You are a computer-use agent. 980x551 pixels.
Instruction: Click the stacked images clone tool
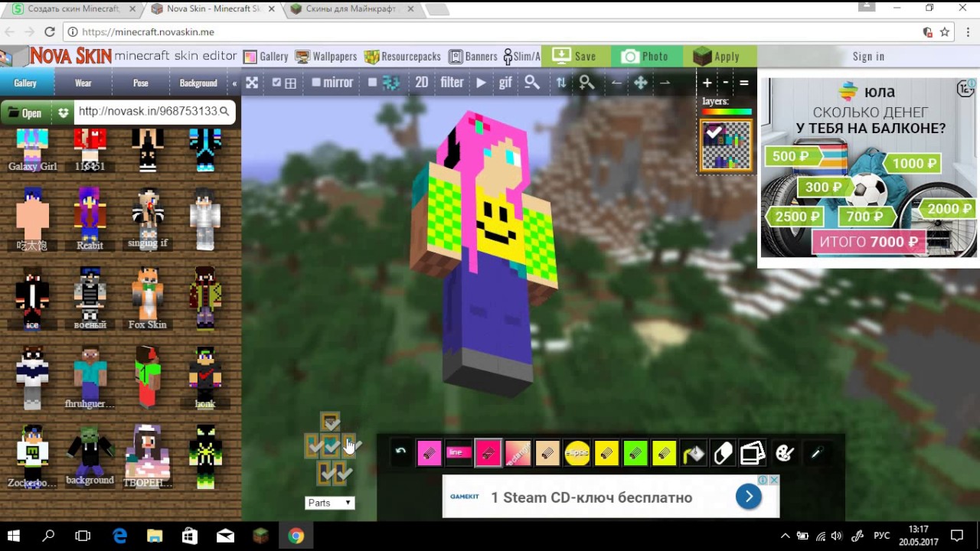tap(753, 454)
